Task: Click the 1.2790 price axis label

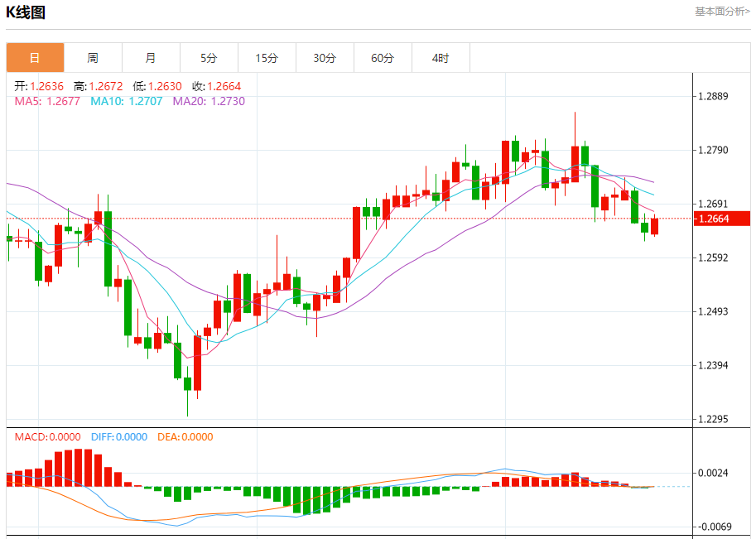Action: click(713, 151)
